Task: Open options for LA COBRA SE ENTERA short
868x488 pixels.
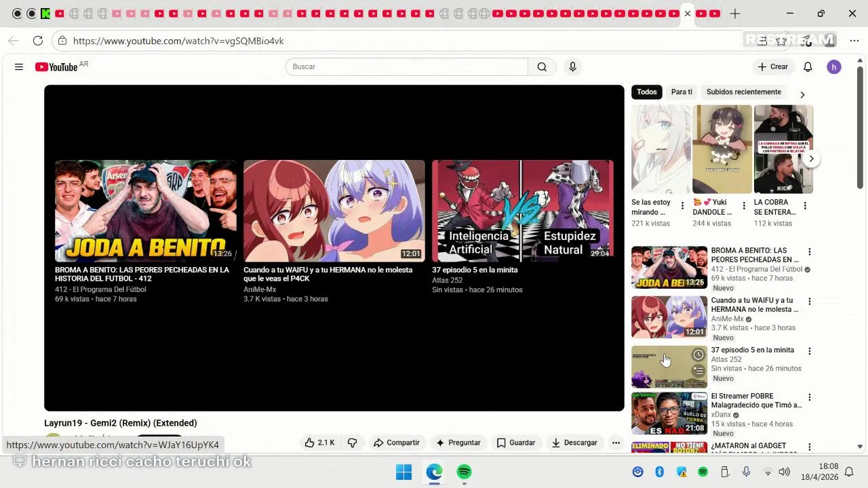Action: 805,205
